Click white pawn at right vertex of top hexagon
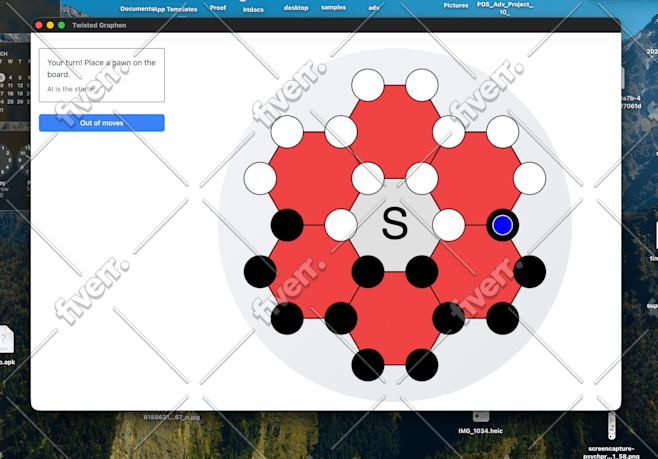This screenshot has height=459, width=658. [449, 132]
